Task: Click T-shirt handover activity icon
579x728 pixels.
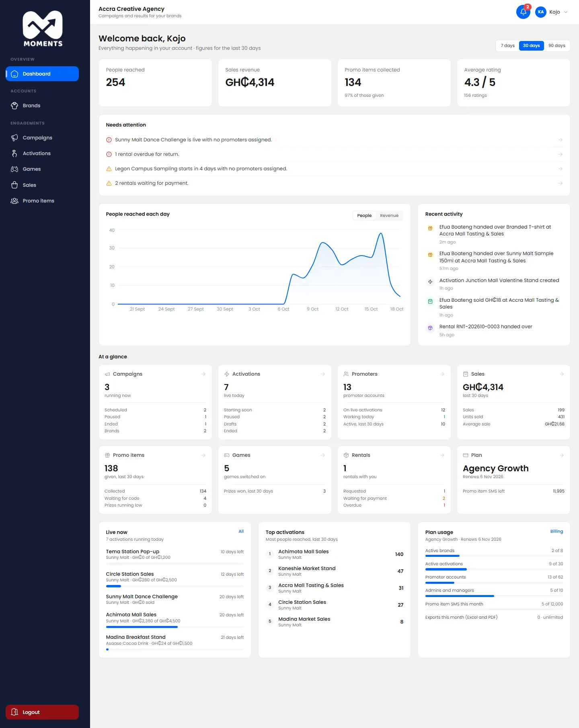Action: coord(430,228)
